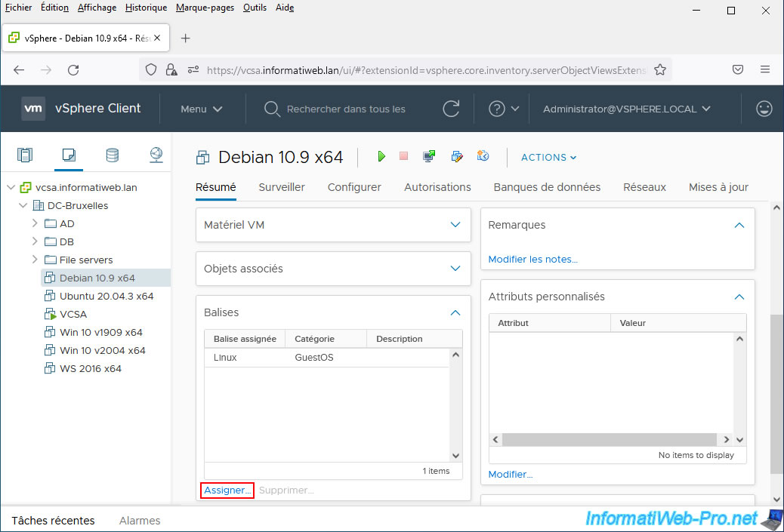Open the Storage inventory view icon
Screen dimensions: 784x532
point(112,155)
